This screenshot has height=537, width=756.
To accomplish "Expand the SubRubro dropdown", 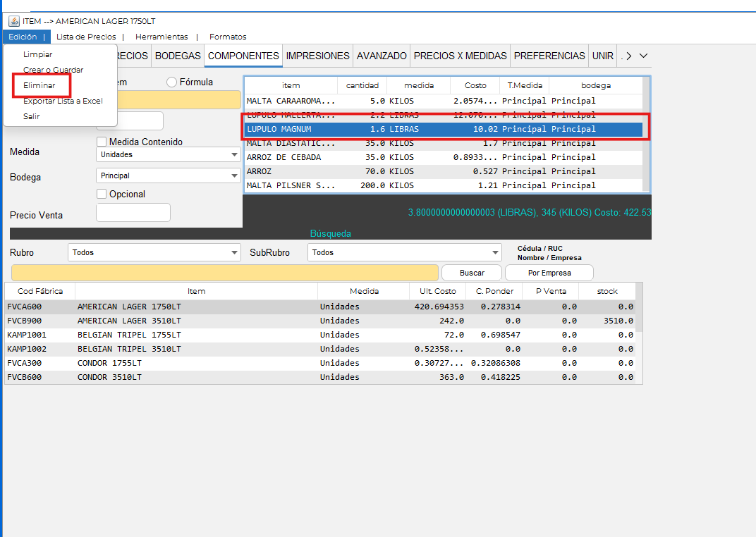I will point(405,252).
